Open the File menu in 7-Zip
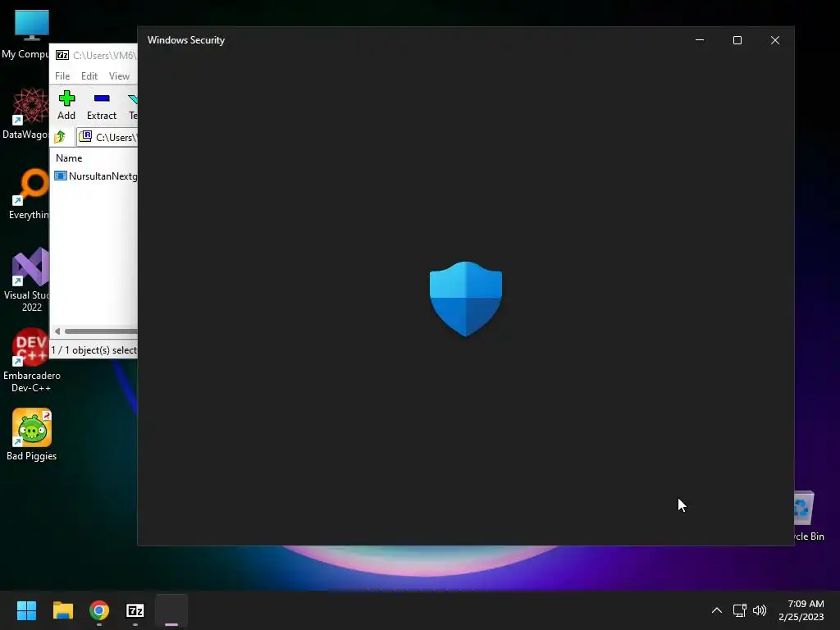This screenshot has height=630, width=840. pos(62,76)
